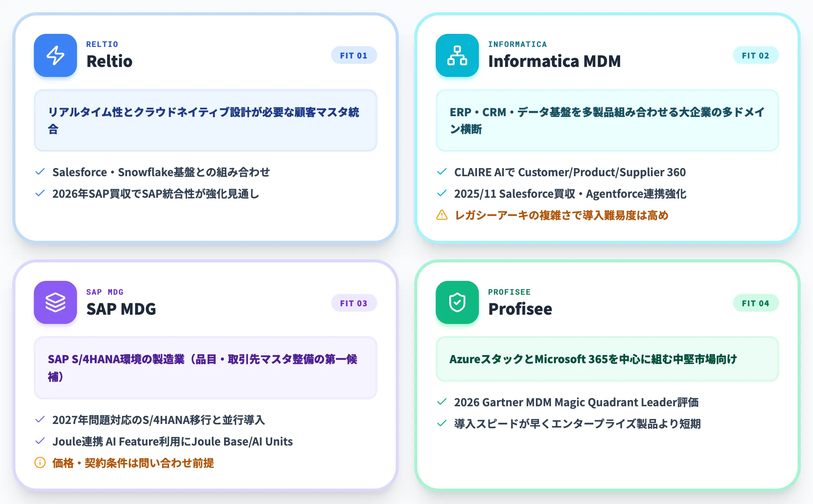The height and width of the screenshot is (504, 813).
Task: Click checkmark beside 2026年SAP買収でSAP統合性が強化見通し
Action: click(x=40, y=193)
